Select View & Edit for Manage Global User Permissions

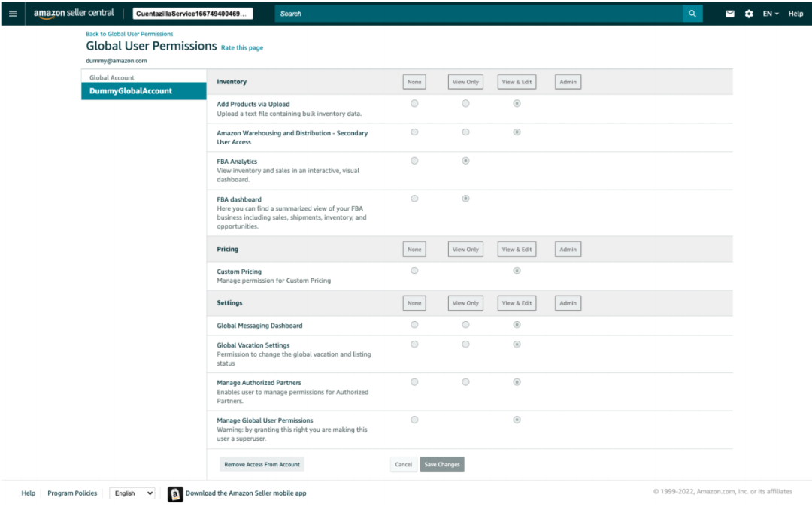pos(517,420)
